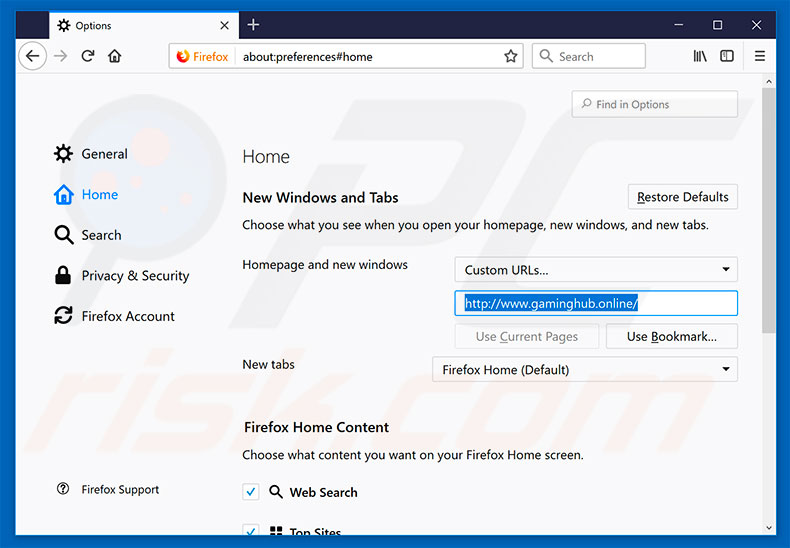This screenshot has width=790, height=548.
Task: Open General settings category
Action: tap(91, 154)
